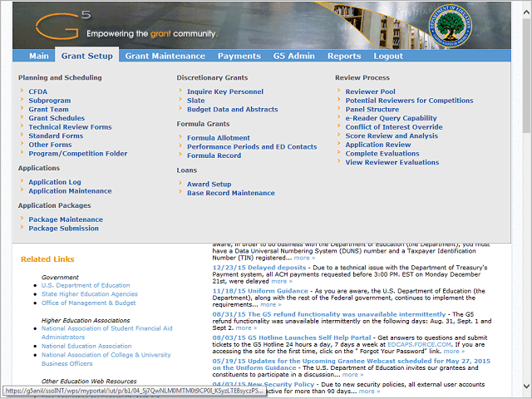
Task: Open Conflict of Interest Override
Action: (394, 127)
